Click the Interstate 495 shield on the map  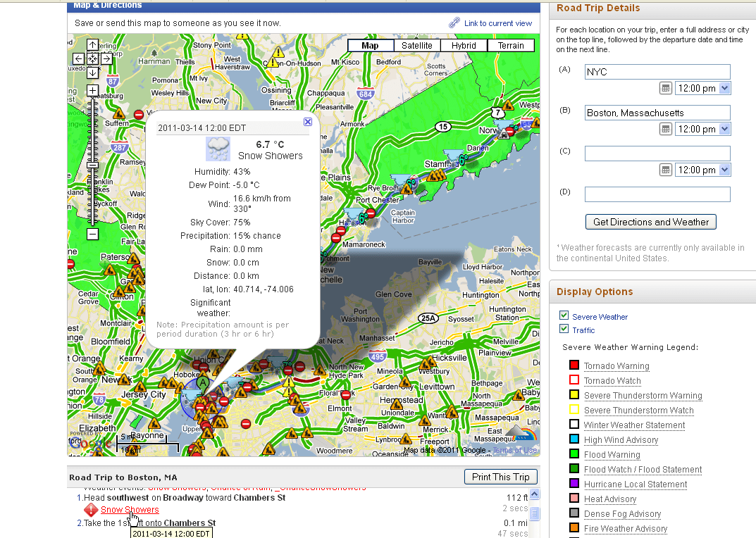(x=377, y=357)
